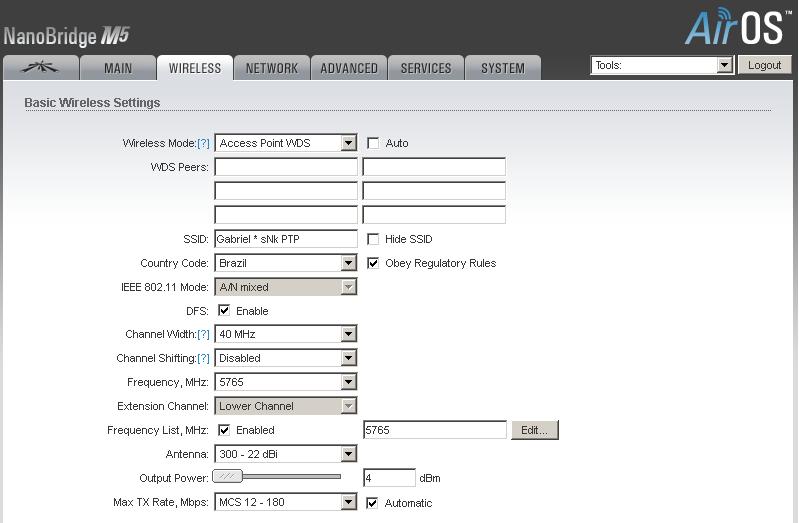Screen dimensions: 799x523
Task: Click the AirOS logo
Action: 738,26
